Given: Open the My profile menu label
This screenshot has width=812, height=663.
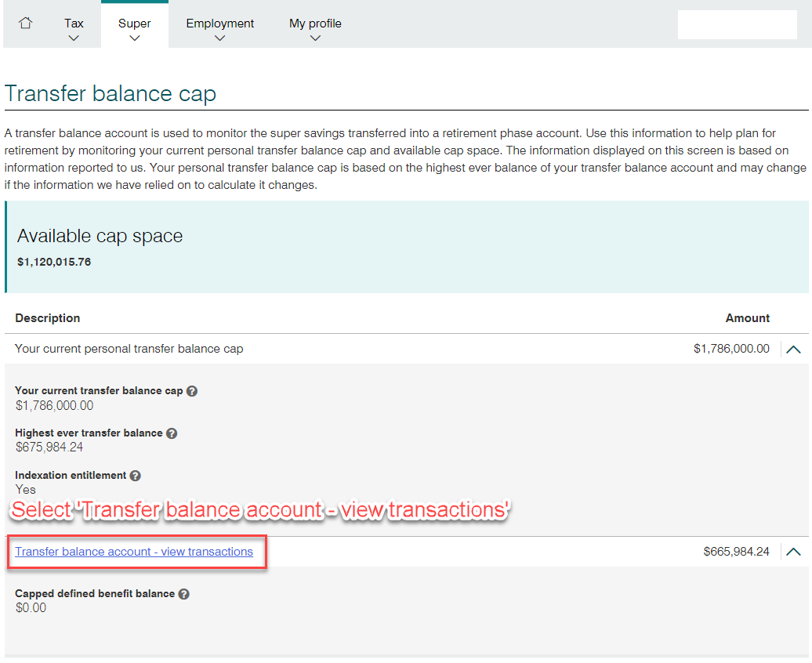Looking at the screenshot, I should pos(315,24).
